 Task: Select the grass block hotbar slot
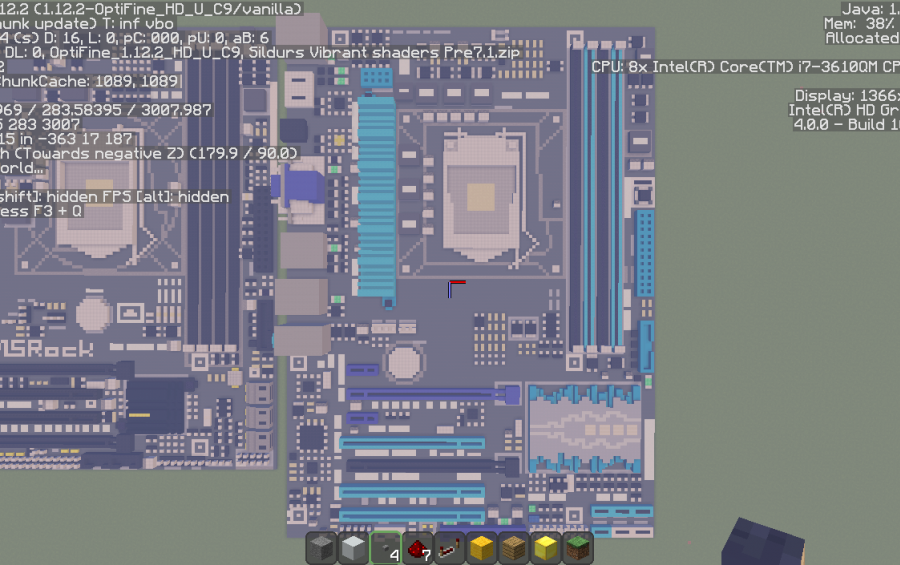(x=577, y=548)
